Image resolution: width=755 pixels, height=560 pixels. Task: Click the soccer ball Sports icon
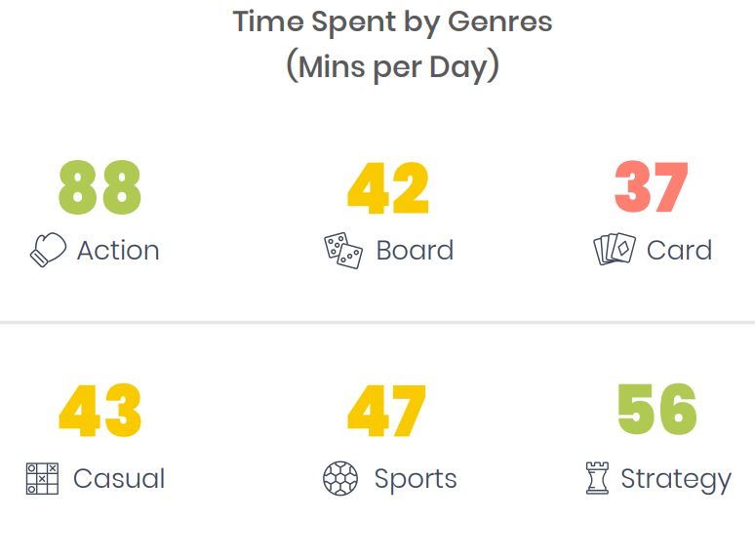[340, 479]
